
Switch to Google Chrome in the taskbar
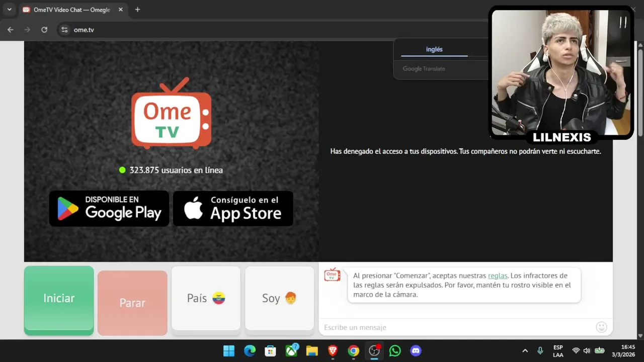pyautogui.click(x=354, y=351)
